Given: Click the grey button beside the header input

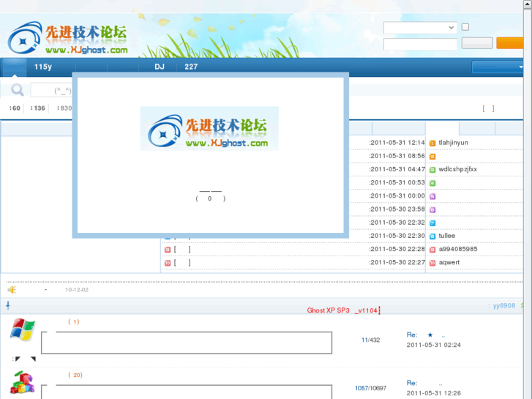Looking at the screenshot, I should click(476, 43).
